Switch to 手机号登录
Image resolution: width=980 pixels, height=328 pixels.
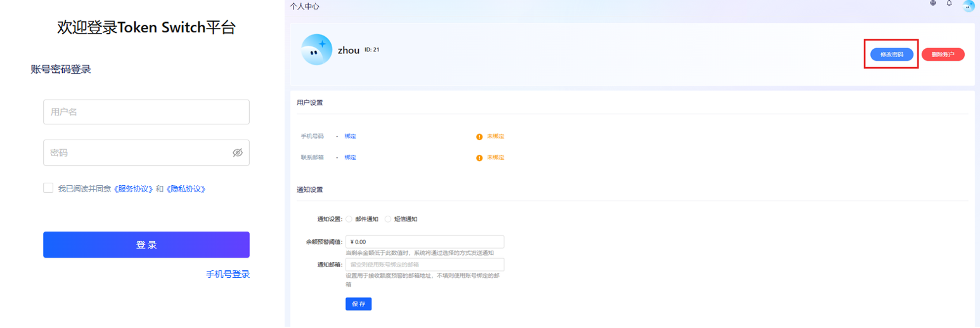coord(228,274)
